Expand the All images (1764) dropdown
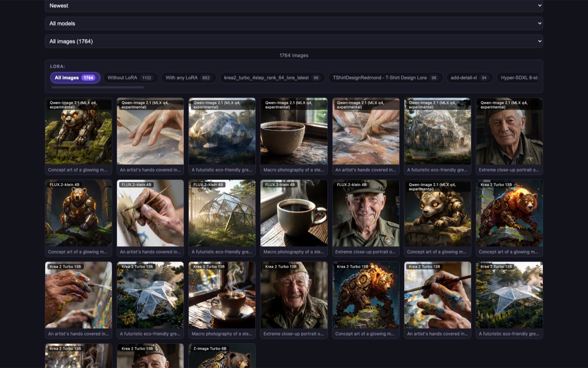Viewport: 588px width, 368px height. [x=294, y=41]
